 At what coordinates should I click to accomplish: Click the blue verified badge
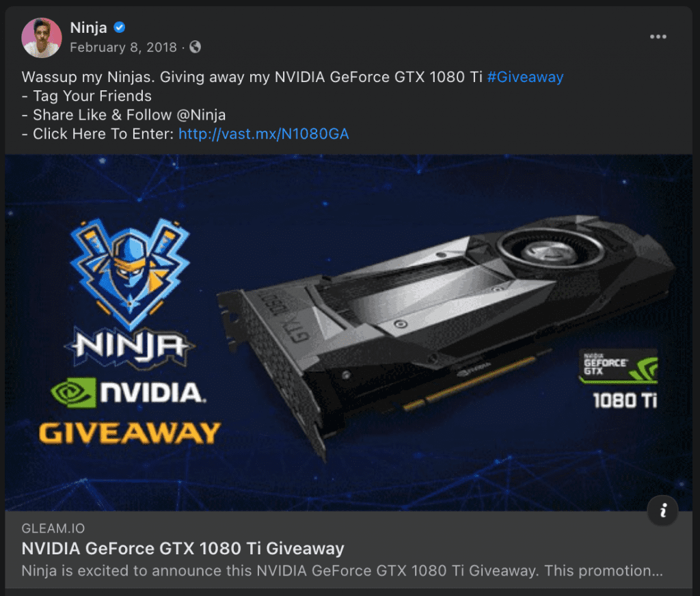coord(119,27)
